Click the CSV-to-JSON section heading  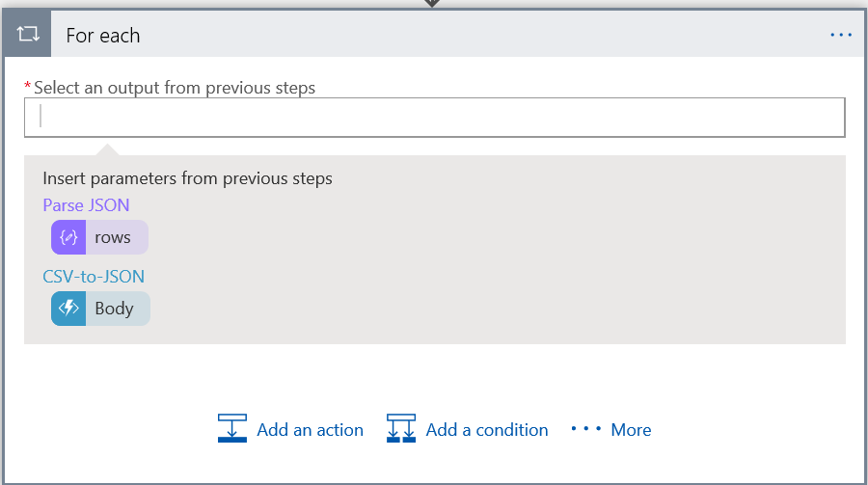(94, 276)
